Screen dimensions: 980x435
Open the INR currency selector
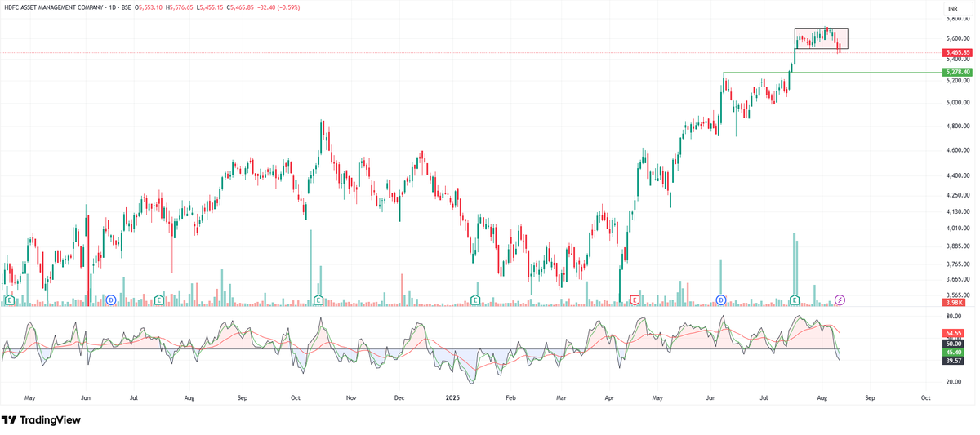tap(952, 8)
